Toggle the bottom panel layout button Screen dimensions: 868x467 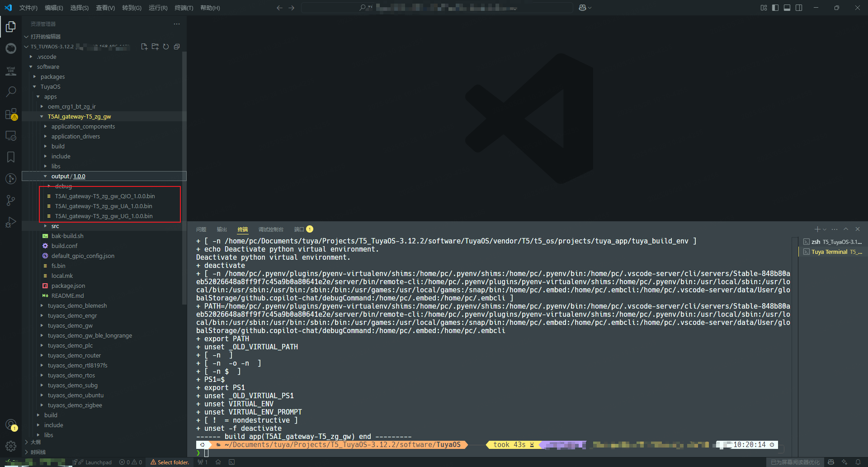click(x=787, y=8)
